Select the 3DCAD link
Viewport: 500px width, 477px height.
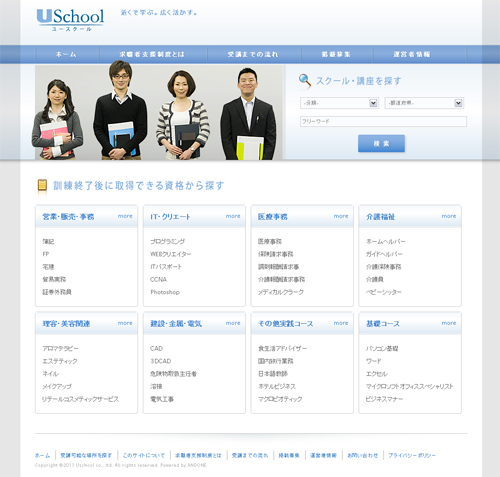(161, 361)
